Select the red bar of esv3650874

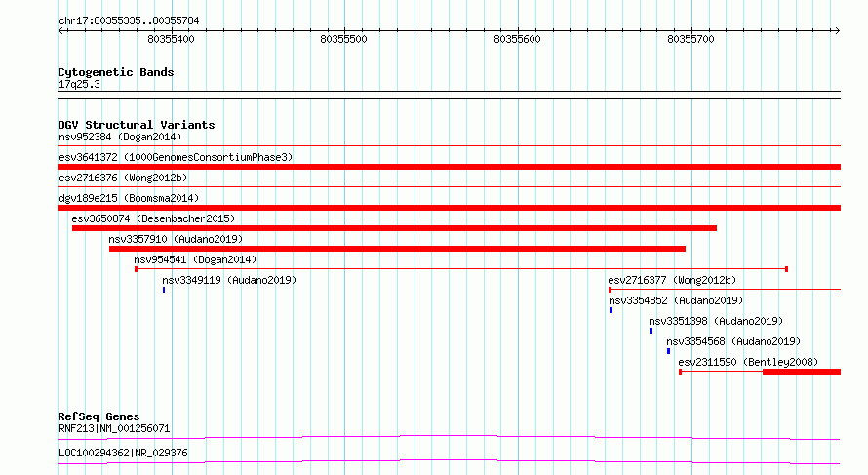coord(394,228)
